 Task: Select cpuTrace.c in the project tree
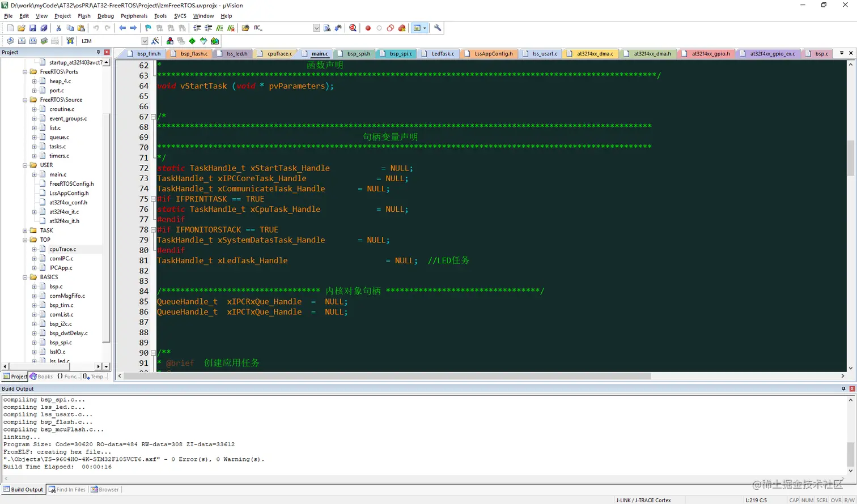[x=62, y=249]
